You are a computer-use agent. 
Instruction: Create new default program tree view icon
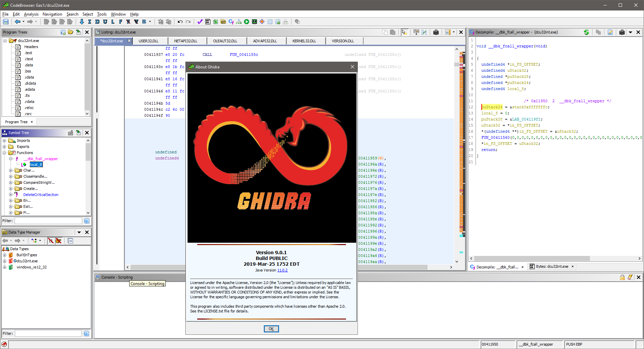(x=63, y=32)
